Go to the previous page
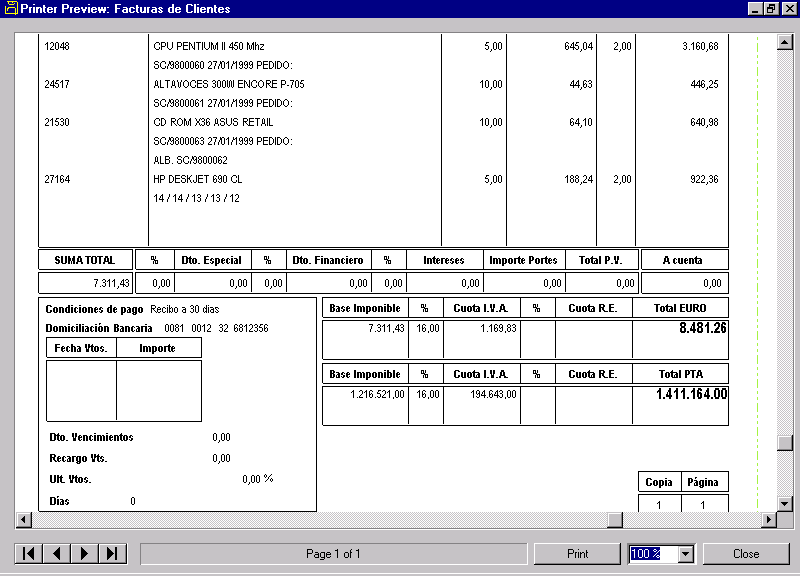 57,553
